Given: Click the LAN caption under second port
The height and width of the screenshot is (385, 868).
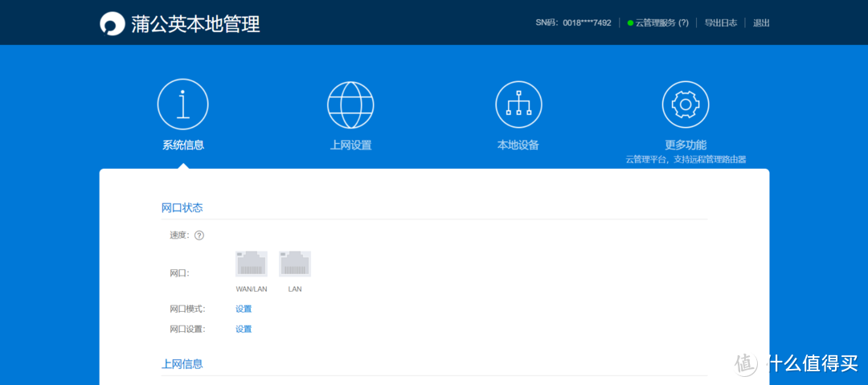Looking at the screenshot, I should 295,289.
